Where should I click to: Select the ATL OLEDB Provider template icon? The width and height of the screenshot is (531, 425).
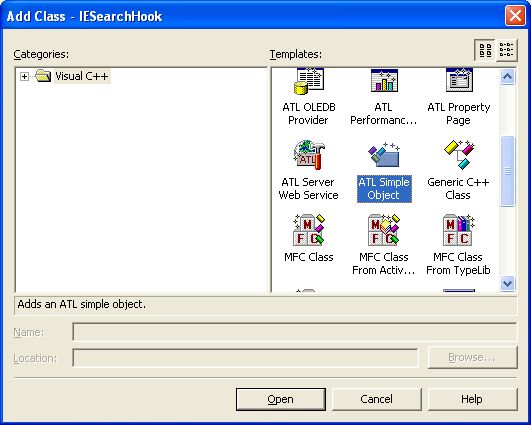[x=309, y=81]
